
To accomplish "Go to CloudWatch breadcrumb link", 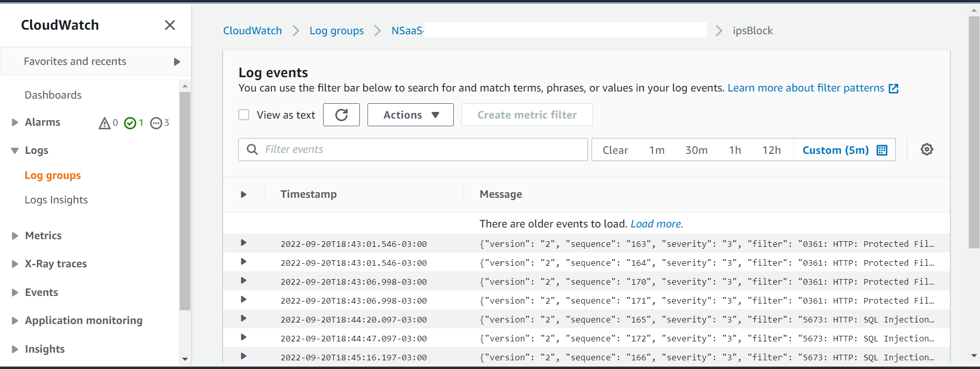I will pyautogui.click(x=252, y=31).
